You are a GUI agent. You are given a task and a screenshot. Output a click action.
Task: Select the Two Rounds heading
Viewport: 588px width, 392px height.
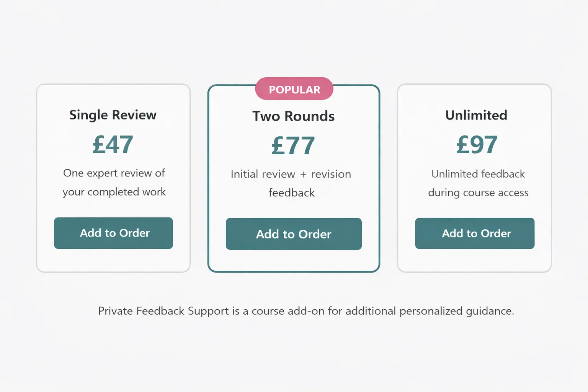294,116
